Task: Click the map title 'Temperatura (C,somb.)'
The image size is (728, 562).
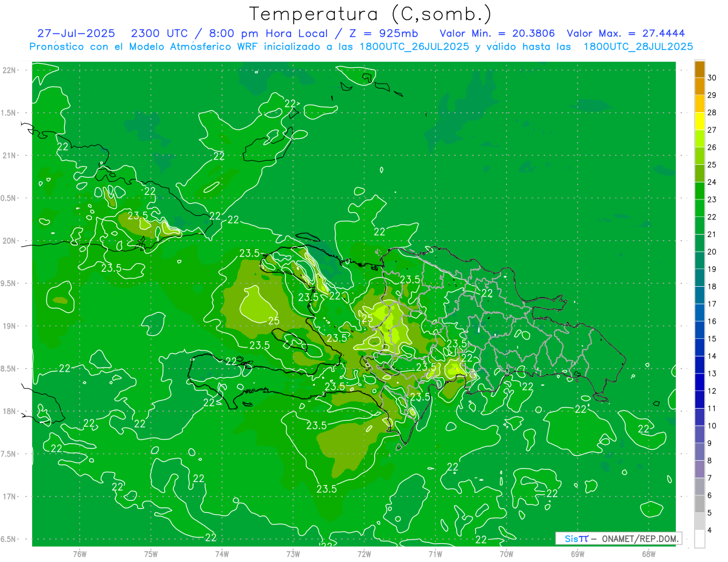Action: pyautogui.click(x=370, y=13)
